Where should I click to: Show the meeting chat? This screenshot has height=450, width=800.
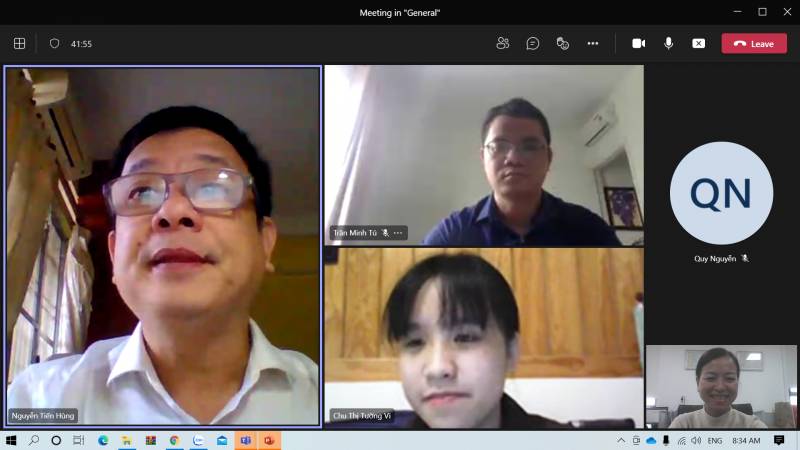tap(533, 43)
